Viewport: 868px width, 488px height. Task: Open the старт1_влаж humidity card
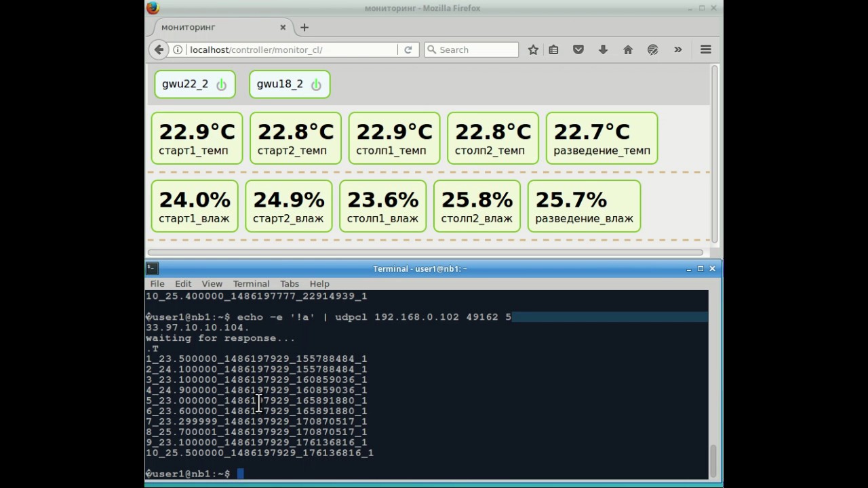[195, 206]
